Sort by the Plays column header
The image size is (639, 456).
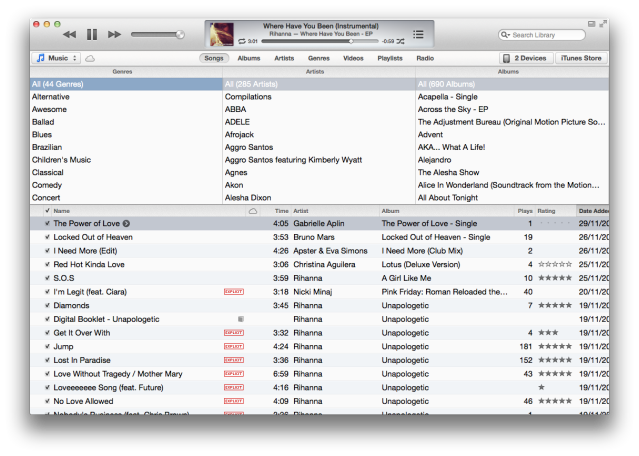(525, 211)
